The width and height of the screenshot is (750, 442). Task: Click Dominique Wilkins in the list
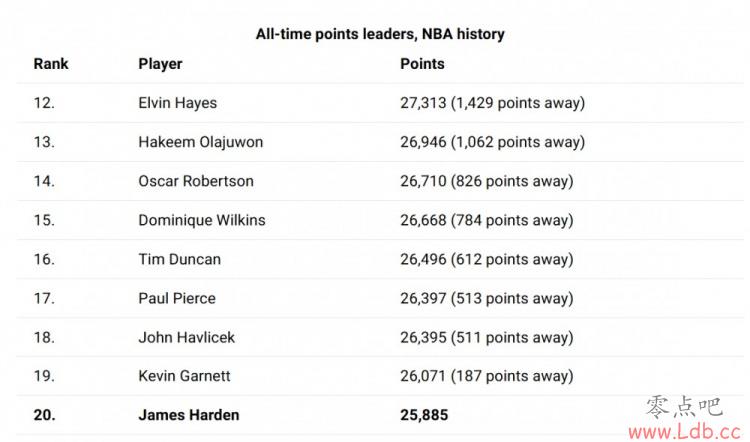tap(202, 221)
